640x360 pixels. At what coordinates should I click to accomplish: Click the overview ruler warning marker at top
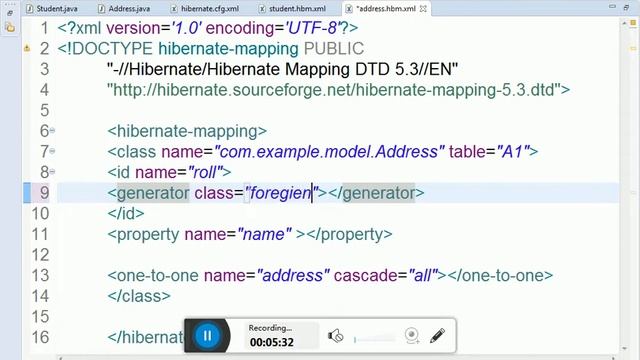coord(633,23)
